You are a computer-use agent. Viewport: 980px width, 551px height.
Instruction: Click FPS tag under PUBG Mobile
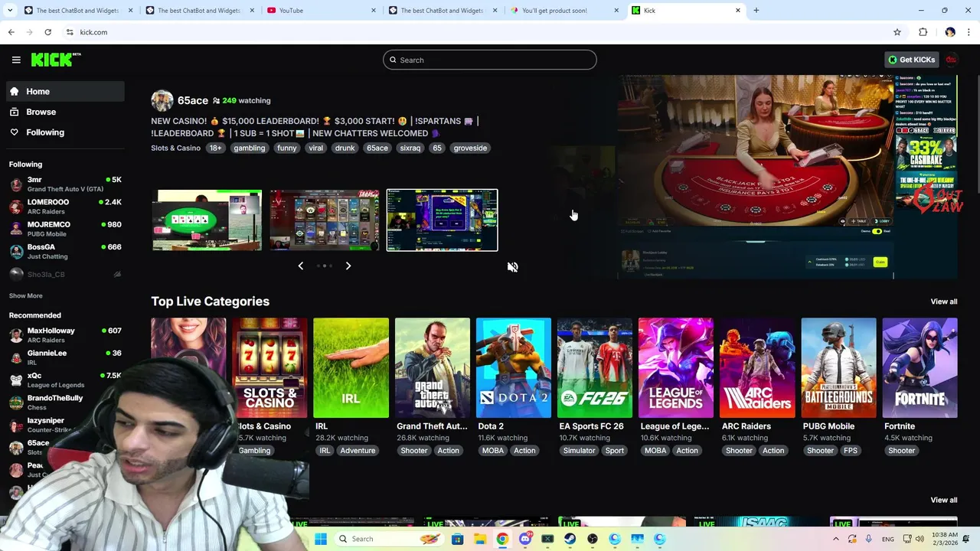[x=851, y=451]
